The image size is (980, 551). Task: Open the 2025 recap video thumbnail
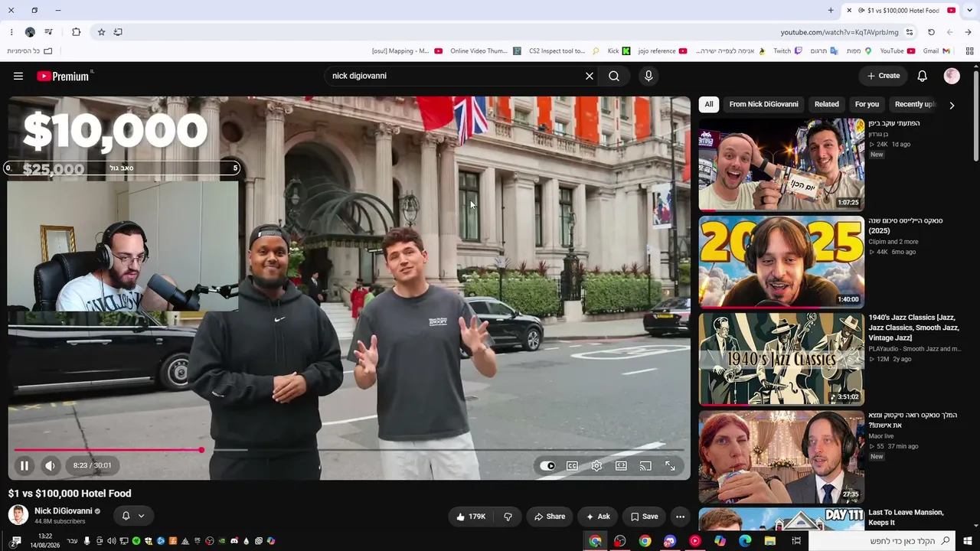782,262
